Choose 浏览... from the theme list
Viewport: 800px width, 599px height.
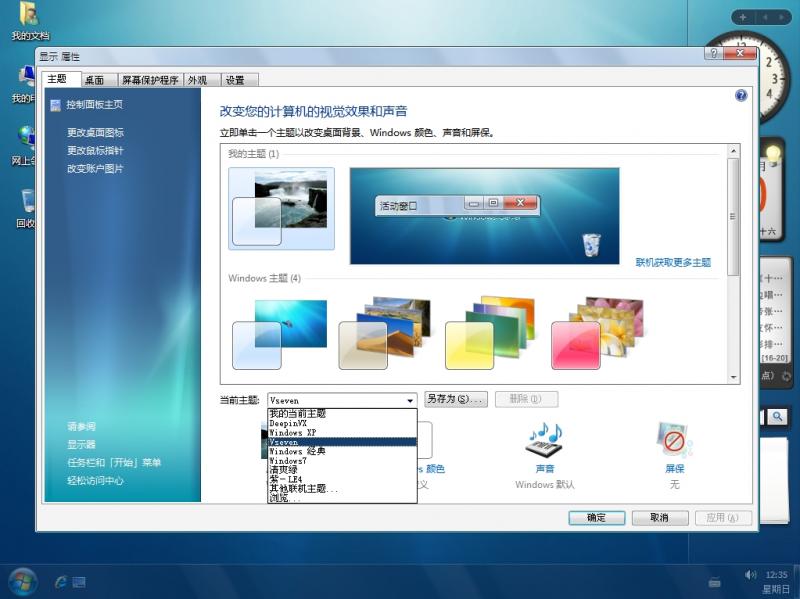(x=342, y=497)
